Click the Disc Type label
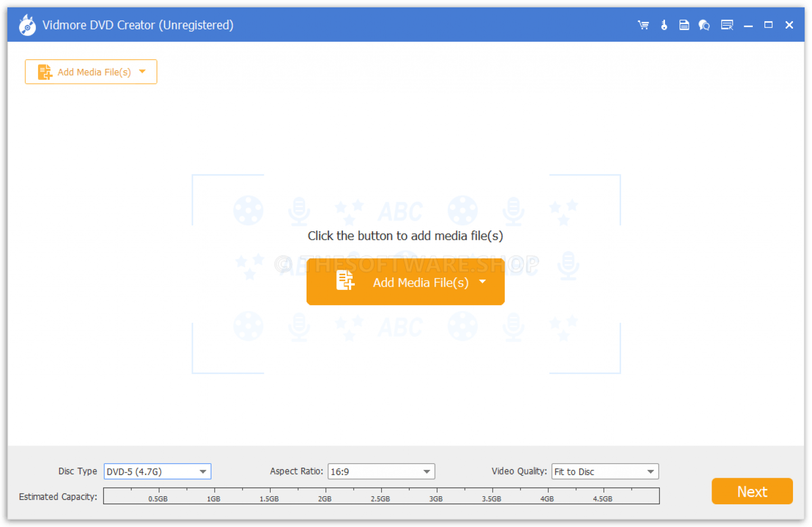The height and width of the screenshot is (527, 812). click(x=78, y=471)
